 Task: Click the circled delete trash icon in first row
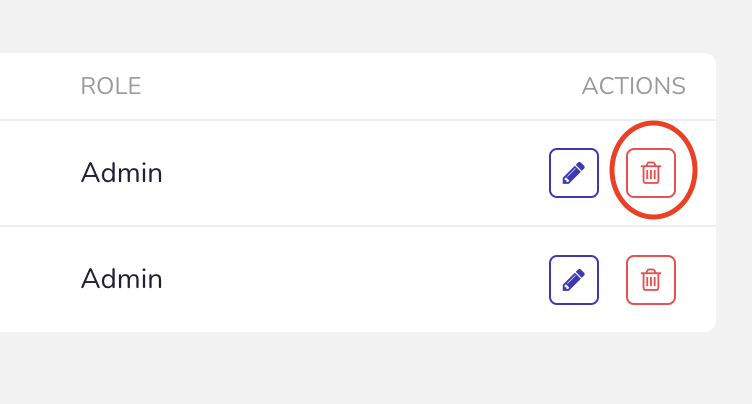point(651,173)
